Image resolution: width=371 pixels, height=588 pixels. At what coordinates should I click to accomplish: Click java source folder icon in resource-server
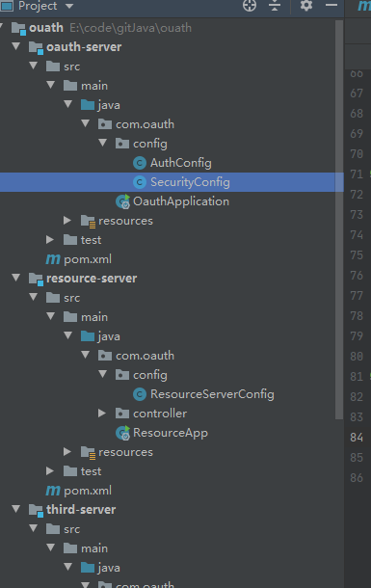pos(88,336)
